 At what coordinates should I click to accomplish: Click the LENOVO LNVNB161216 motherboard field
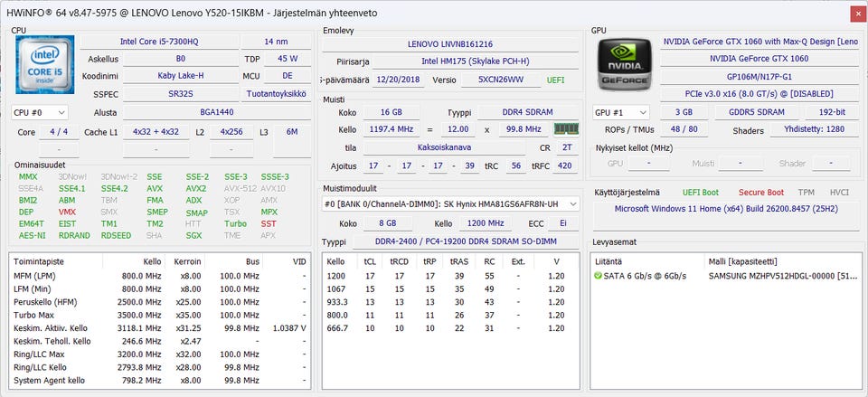(x=450, y=43)
